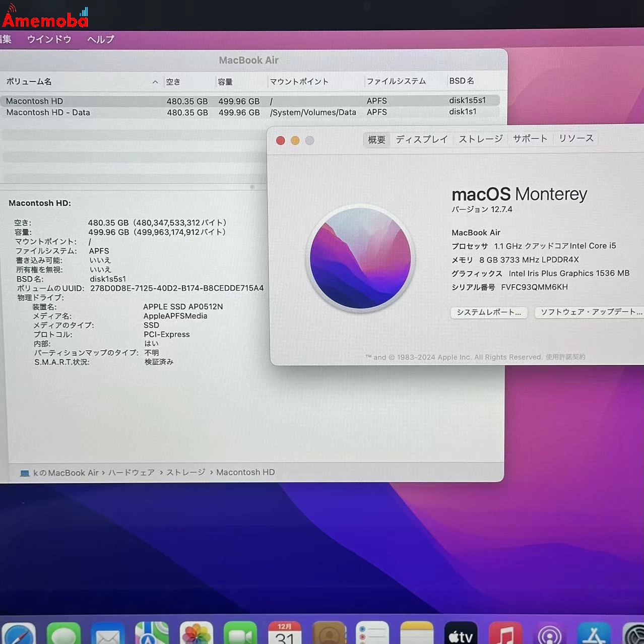Toggle sort order on ボリューム名 column
This screenshot has height=644, width=644.
[29, 81]
